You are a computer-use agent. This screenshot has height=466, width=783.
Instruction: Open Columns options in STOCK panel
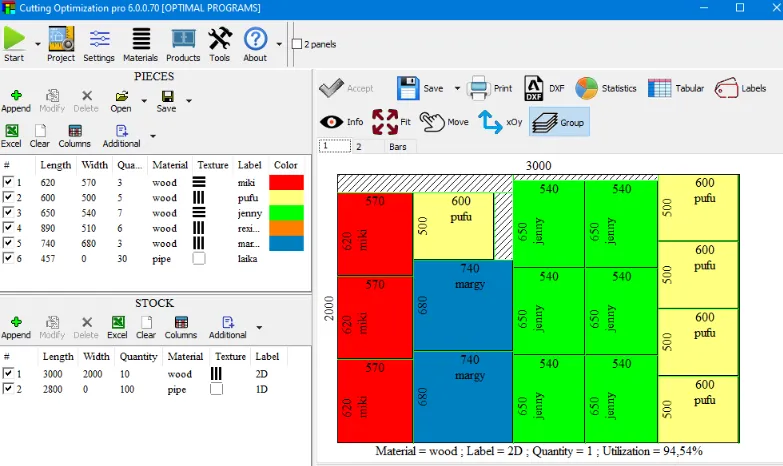point(181,327)
